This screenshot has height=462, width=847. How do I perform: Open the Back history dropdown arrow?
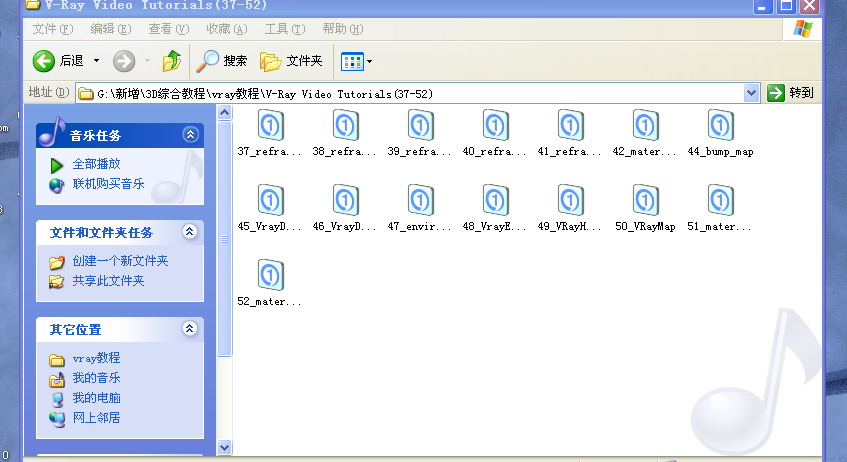pyautogui.click(x=96, y=61)
